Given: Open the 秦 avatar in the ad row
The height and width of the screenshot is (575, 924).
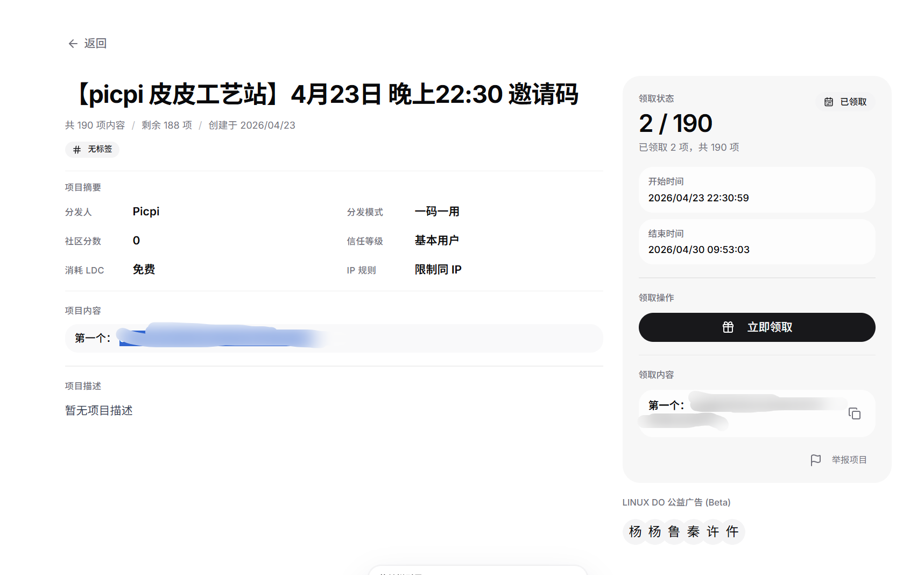Looking at the screenshot, I should pyautogui.click(x=693, y=532).
